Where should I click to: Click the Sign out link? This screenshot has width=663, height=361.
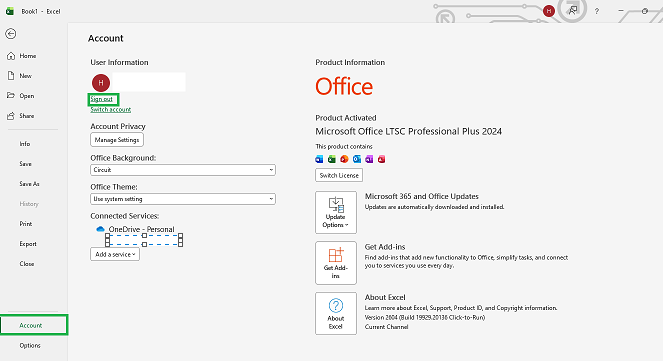tap(101, 99)
